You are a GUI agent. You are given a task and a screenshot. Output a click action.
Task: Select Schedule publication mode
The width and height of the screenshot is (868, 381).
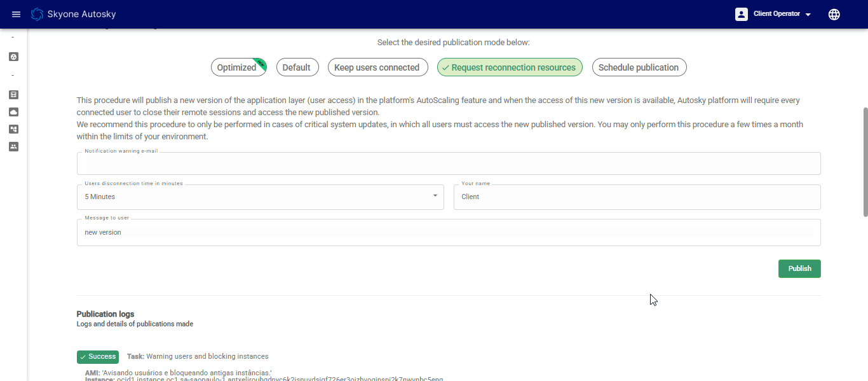[x=639, y=67]
